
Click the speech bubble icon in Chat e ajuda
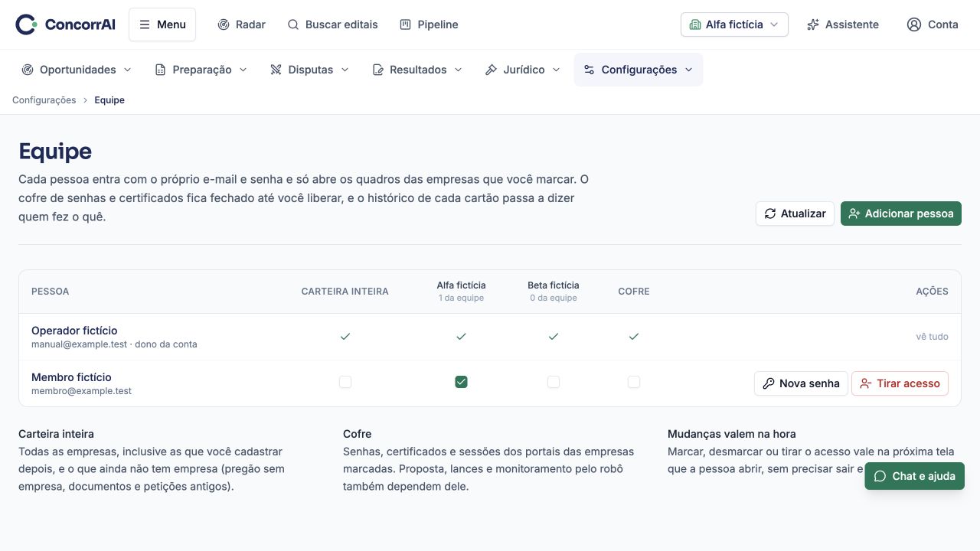(880, 476)
